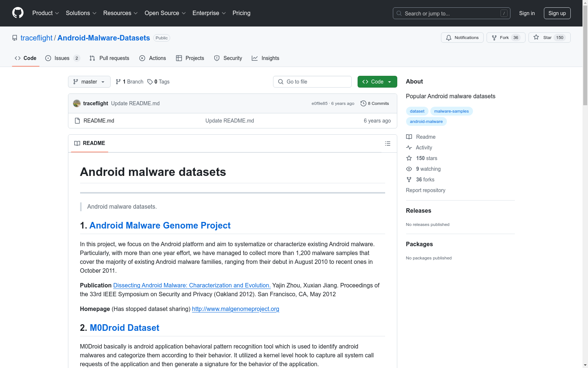Switch to the Code tab

click(25, 58)
